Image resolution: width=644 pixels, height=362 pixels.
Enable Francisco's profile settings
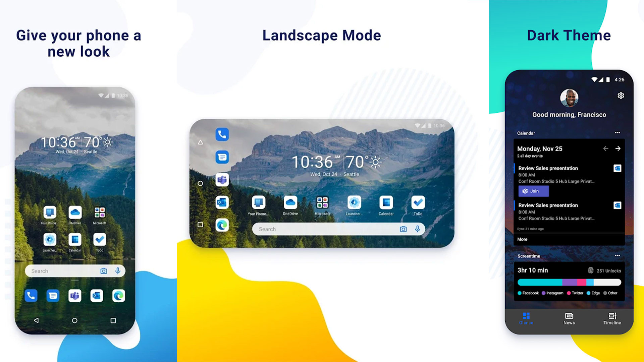[621, 96]
